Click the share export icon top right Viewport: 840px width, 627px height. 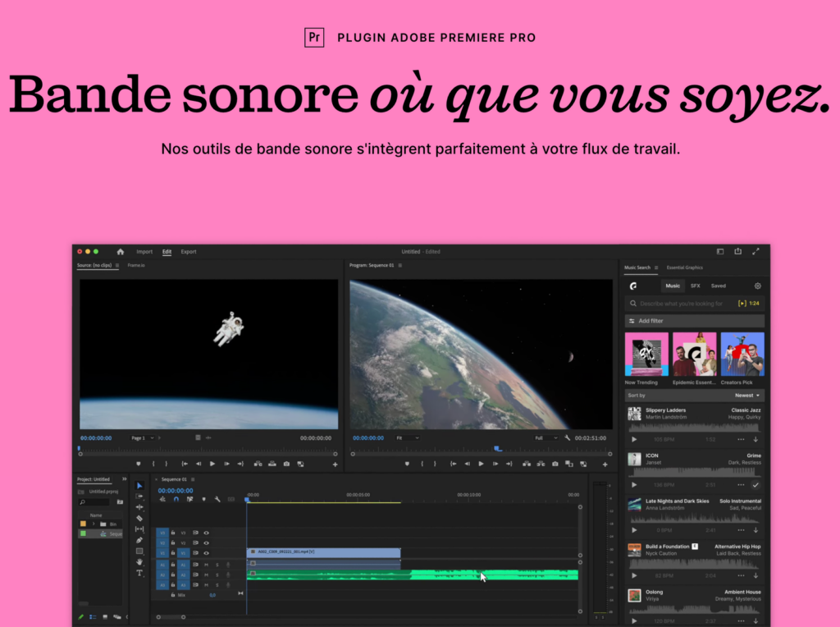pos(737,251)
